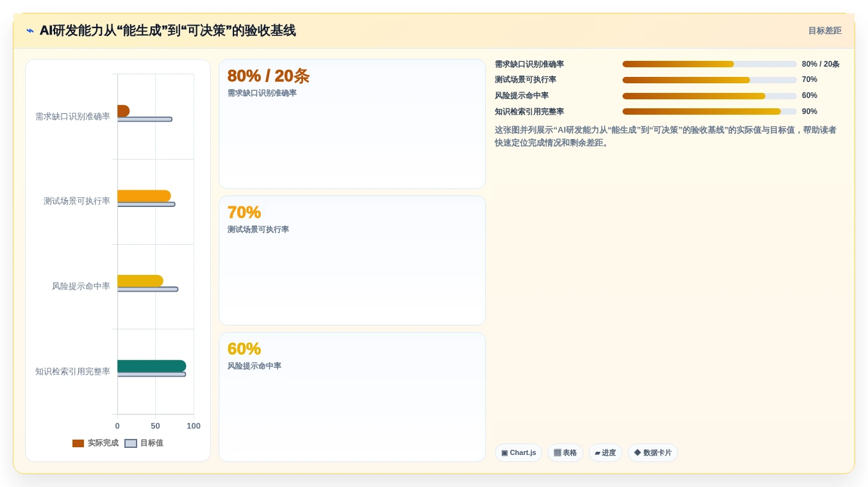
Task: Click the orange actual bar for 测试场景可执行率
Action: (144, 196)
